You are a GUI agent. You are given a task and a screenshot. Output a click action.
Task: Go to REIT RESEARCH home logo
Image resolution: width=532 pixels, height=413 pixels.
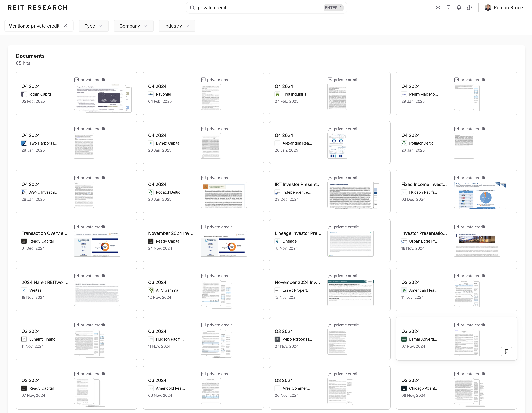[38, 8]
